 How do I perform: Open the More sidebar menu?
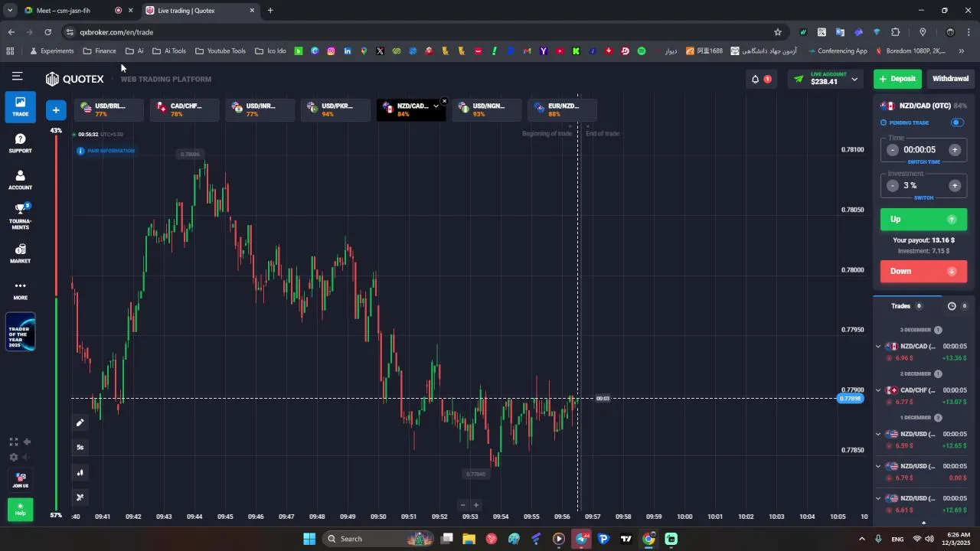click(21, 290)
